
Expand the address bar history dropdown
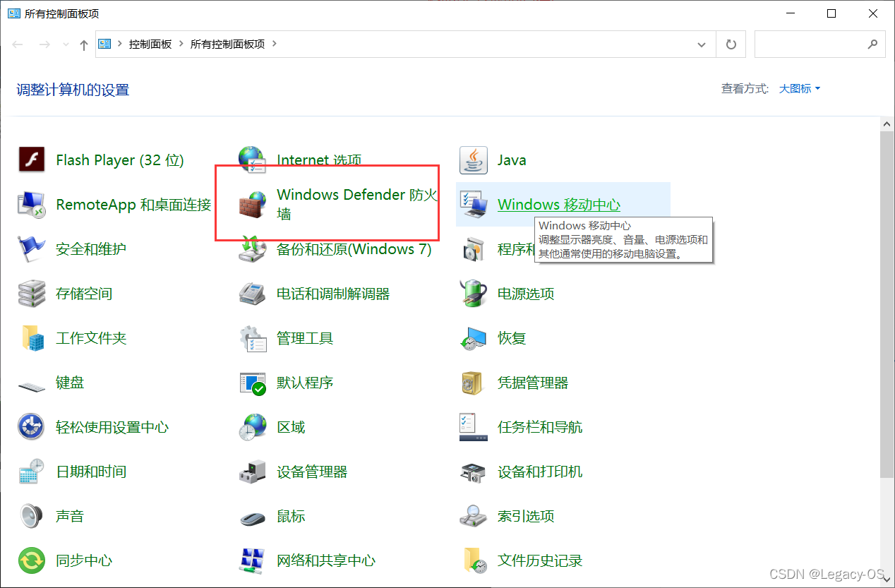[702, 44]
